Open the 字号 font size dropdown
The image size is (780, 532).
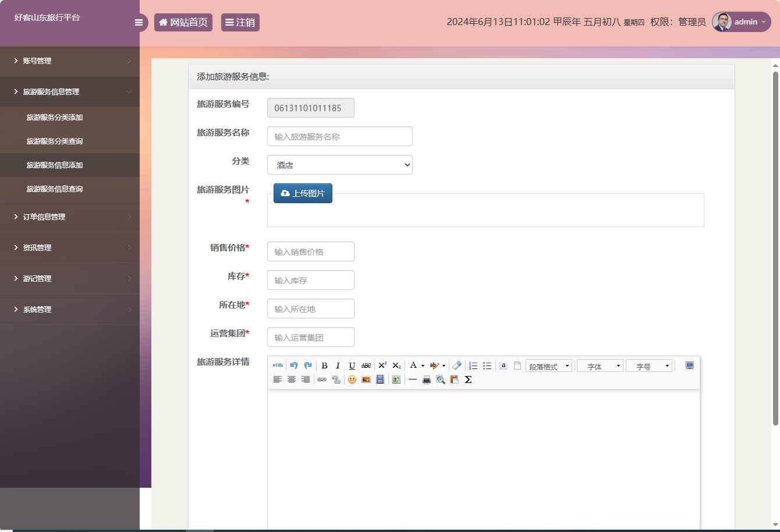tap(649, 366)
